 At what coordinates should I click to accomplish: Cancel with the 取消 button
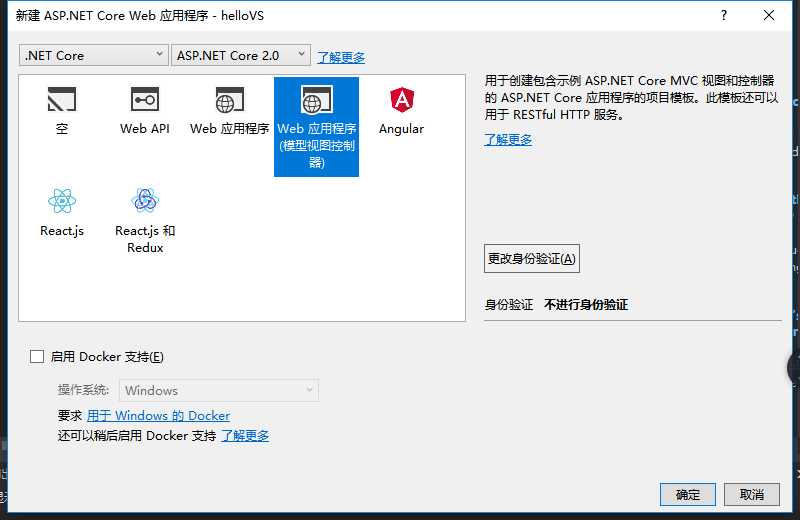click(x=752, y=494)
